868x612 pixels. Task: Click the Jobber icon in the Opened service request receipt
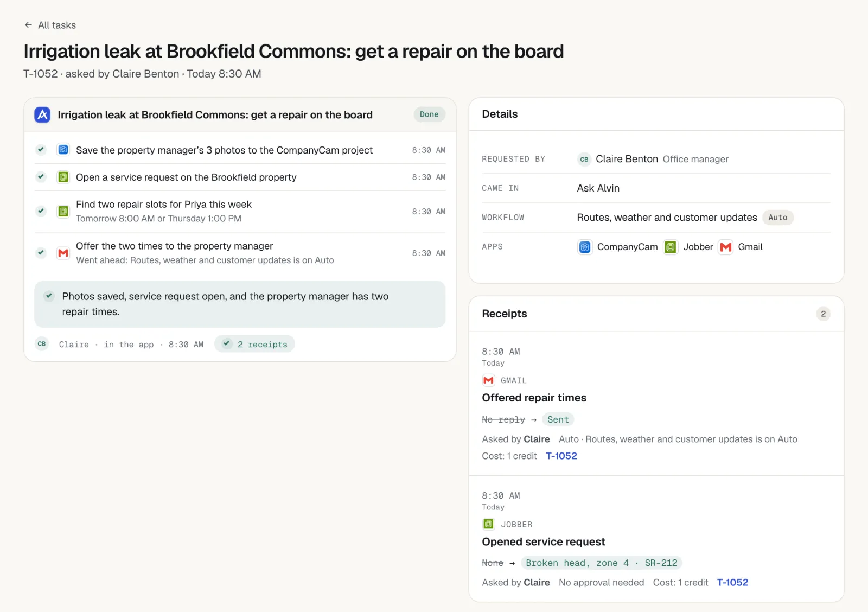click(x=489, y=524)
